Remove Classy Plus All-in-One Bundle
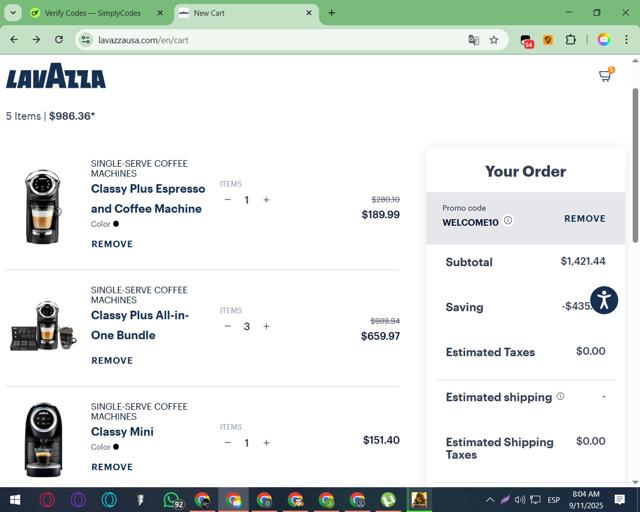Screen dimensions: 640x512 (112, 361)
